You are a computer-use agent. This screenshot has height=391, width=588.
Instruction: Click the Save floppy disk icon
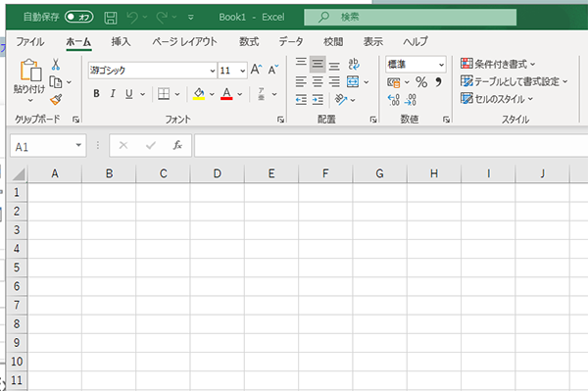pyautogui.click(x=110, y=18)
